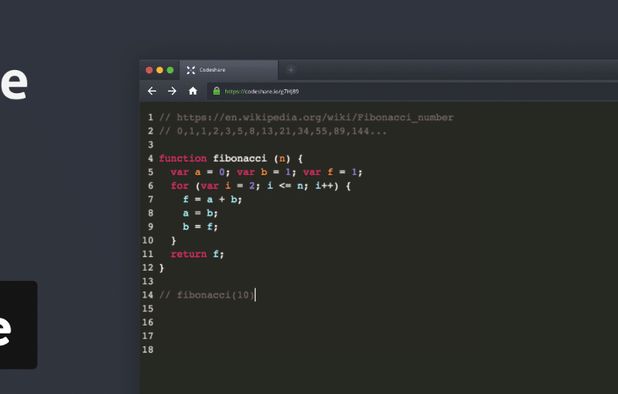The height and width of the screenshot is (394, 618).
Task: Click 'i++' in the for loop
Action: pos(324,186)
